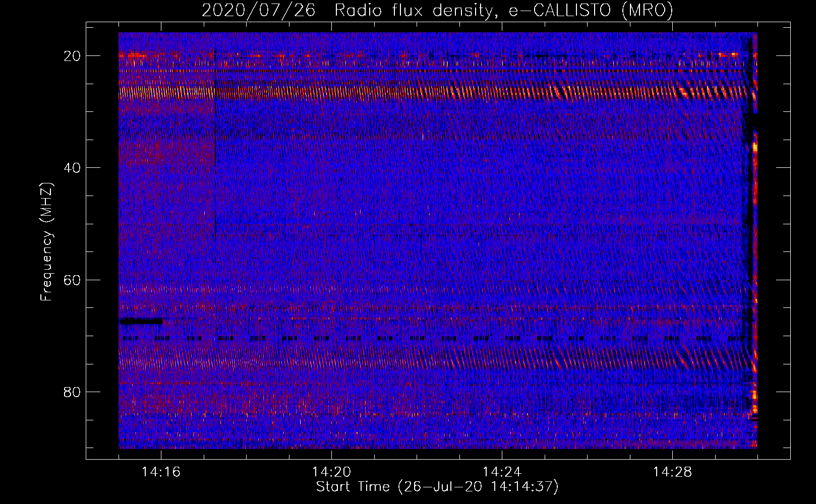Click the 14:20 time tick label
Screen dimensions: 816x504
click(x=331, y=472)
